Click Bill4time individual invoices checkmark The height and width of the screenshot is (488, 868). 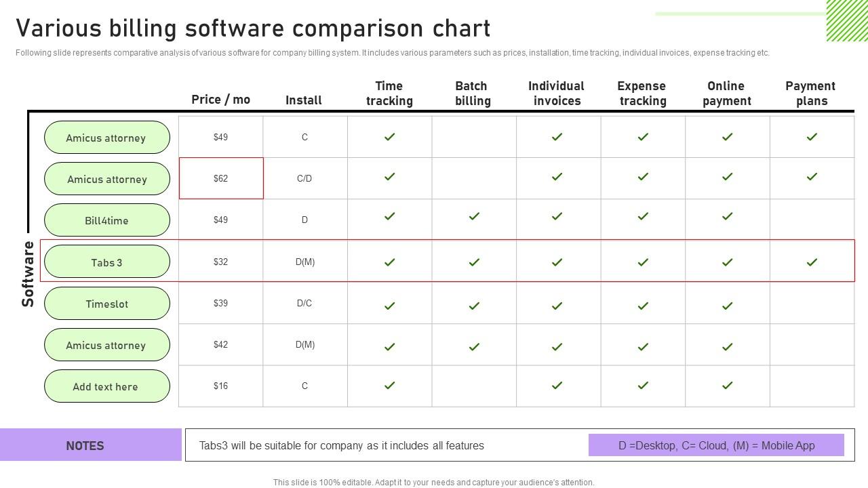pos(557,216)
